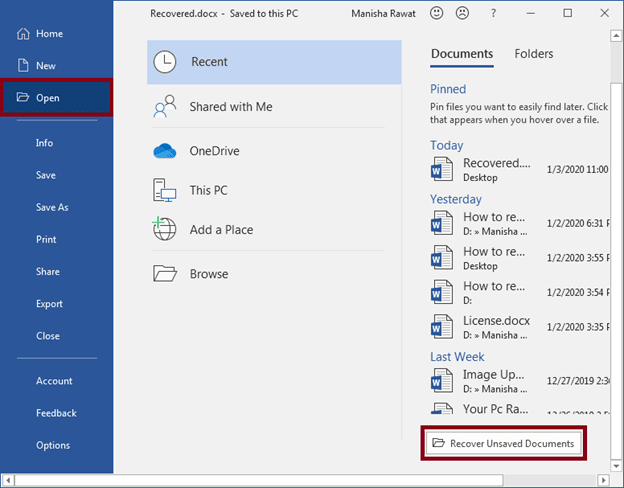
Task: Open Your Pc Ra... document
Action: coord(519,408)
